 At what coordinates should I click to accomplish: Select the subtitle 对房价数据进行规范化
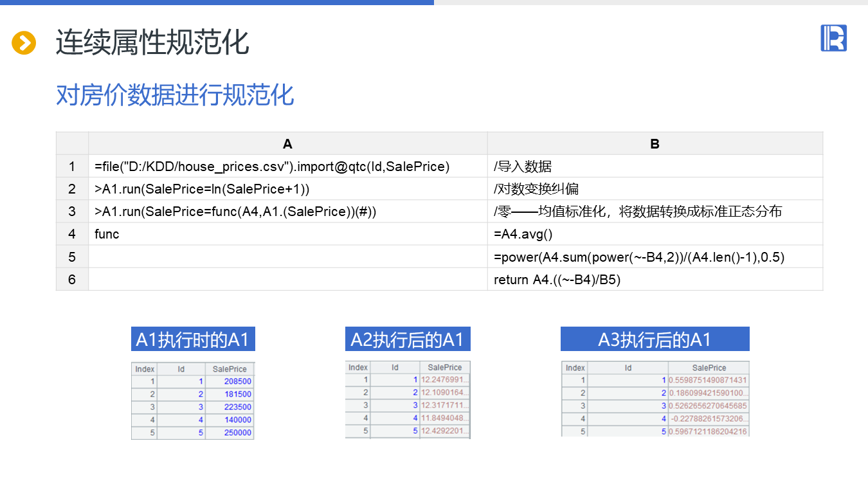pos(175,95)
